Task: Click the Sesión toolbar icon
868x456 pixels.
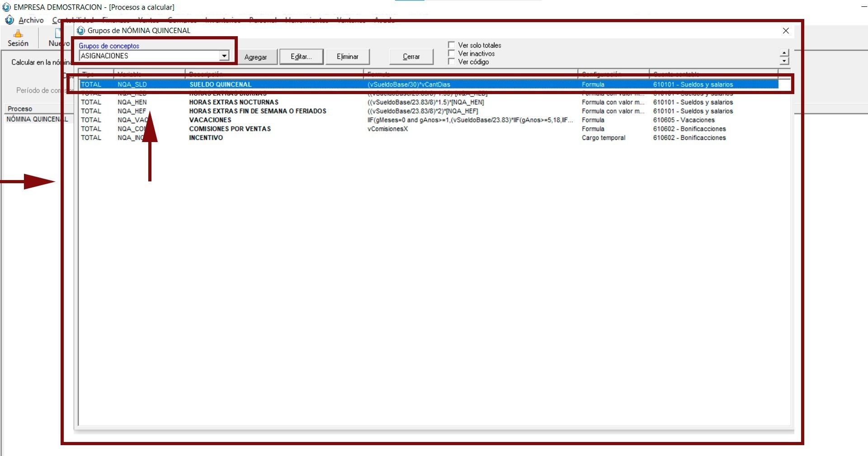Action: [x=18, y=34]
